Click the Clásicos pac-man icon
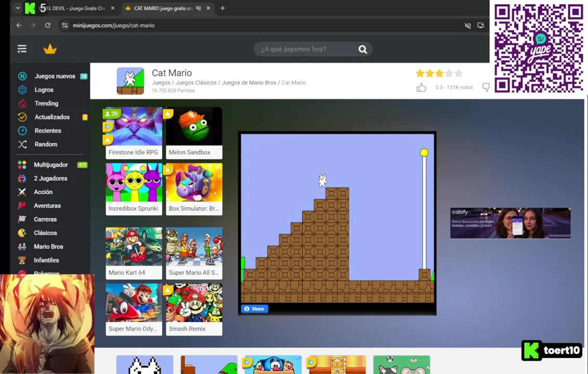 [22, 233]
